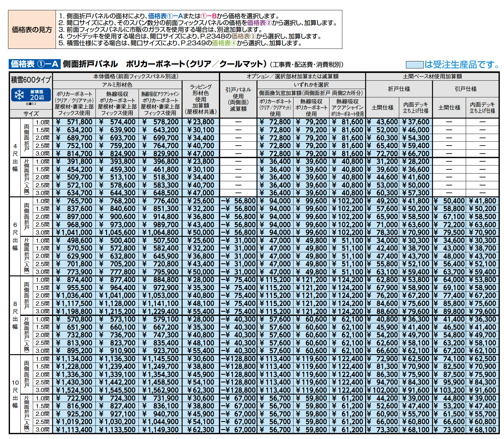Open the green 価格表④ snow spec reference
This screenshot has height=439, width=504.
pyautogui.click(x=224, y=43)
